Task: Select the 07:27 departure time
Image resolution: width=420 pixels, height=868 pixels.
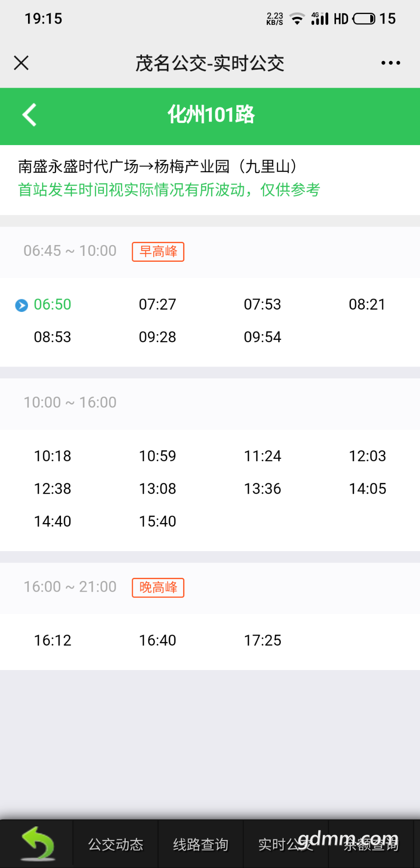Action: (x=157, y=304)
